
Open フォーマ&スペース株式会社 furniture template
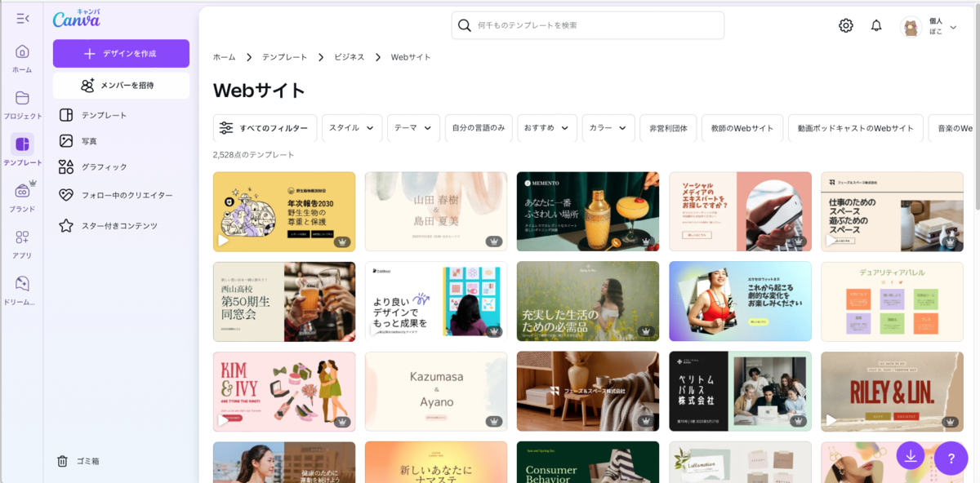[x=588, y=391]
